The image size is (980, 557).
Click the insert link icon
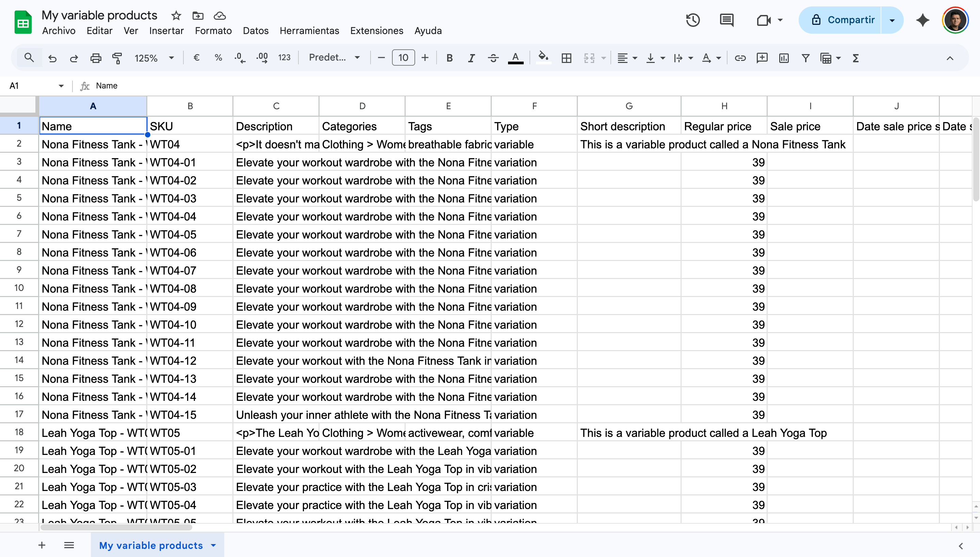740,58
